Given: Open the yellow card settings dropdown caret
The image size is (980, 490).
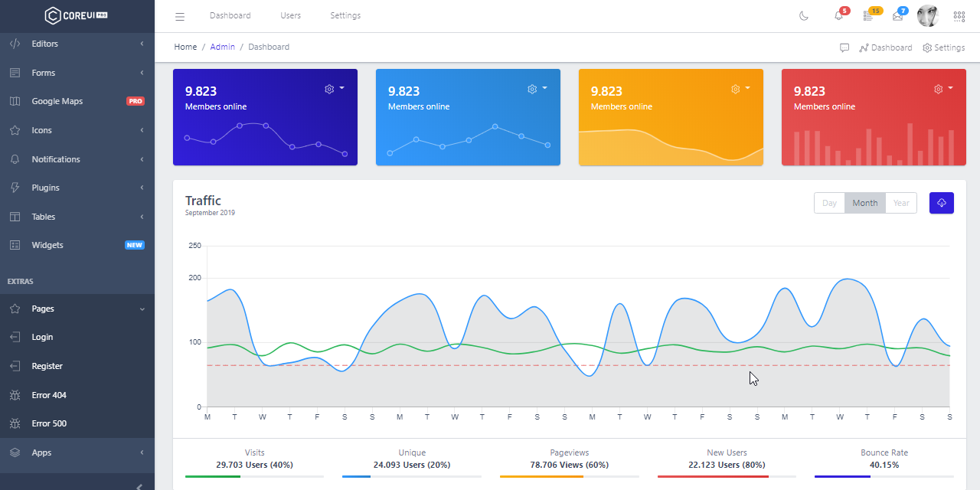Looking at the screenshot, I should (x=748, y=88).
